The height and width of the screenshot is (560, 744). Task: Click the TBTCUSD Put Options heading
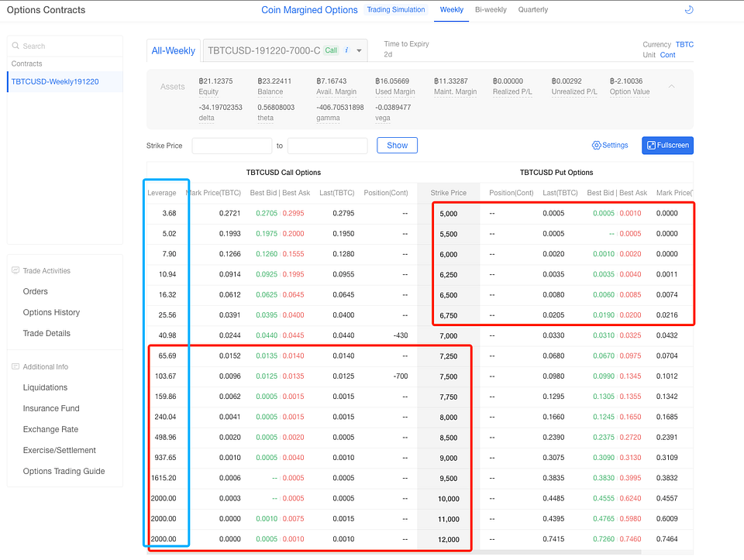556,172
